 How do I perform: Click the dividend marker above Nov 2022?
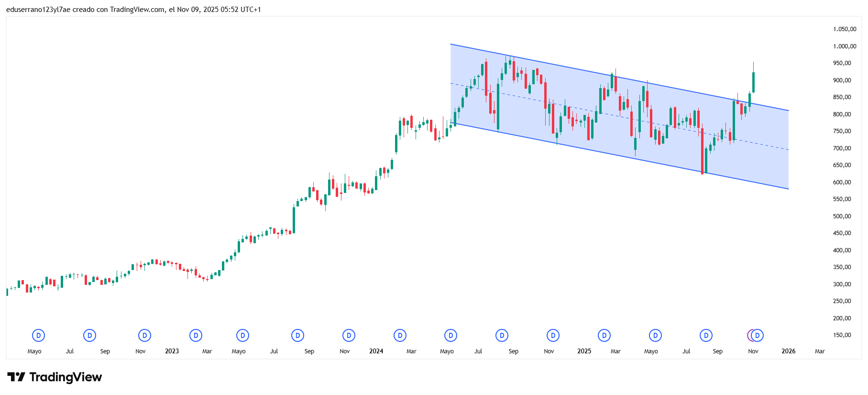pos(144,336)
